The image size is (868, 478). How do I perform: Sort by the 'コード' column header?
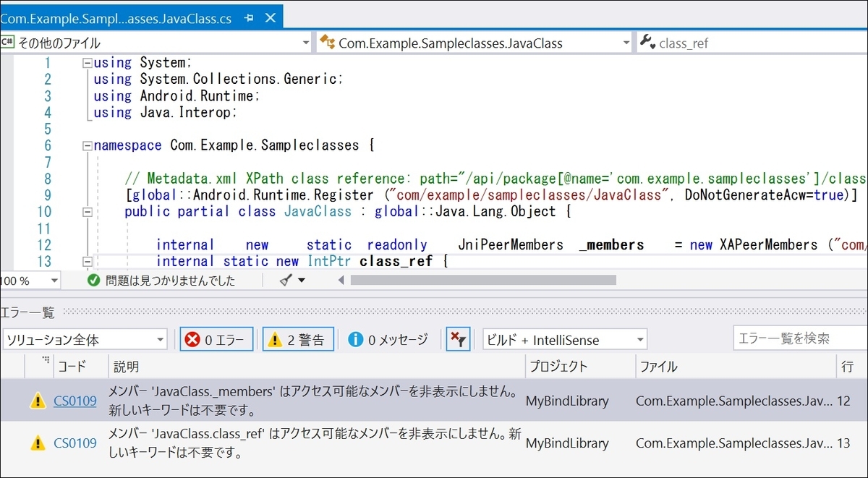(81, 367)
